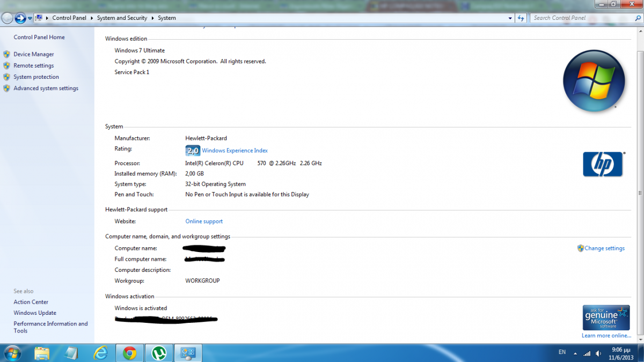Click the scrollbar down arrow
644x362 pixels.
[640, 339]
